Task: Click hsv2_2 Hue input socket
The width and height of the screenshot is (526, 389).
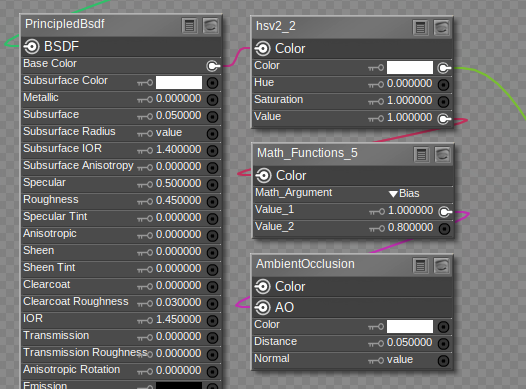Action: [443, 85]
